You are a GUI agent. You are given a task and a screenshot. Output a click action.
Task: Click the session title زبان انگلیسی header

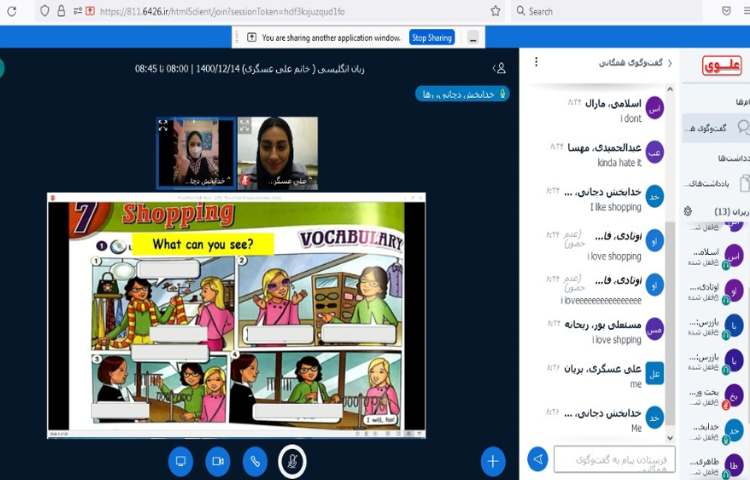pyautogui.click(x=249, y=69)
